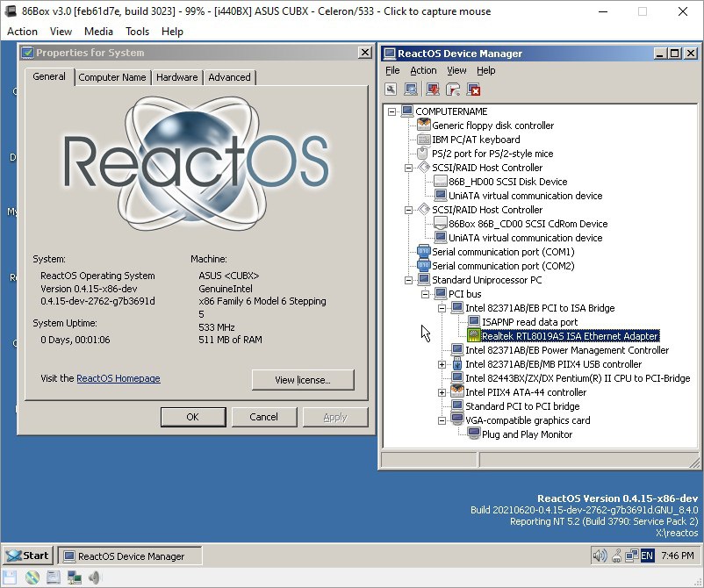The height and width of the screenshot is (588, 704).
Task: Click the Generic floppy disk controller icon
Action: click(x=424, y=125)
